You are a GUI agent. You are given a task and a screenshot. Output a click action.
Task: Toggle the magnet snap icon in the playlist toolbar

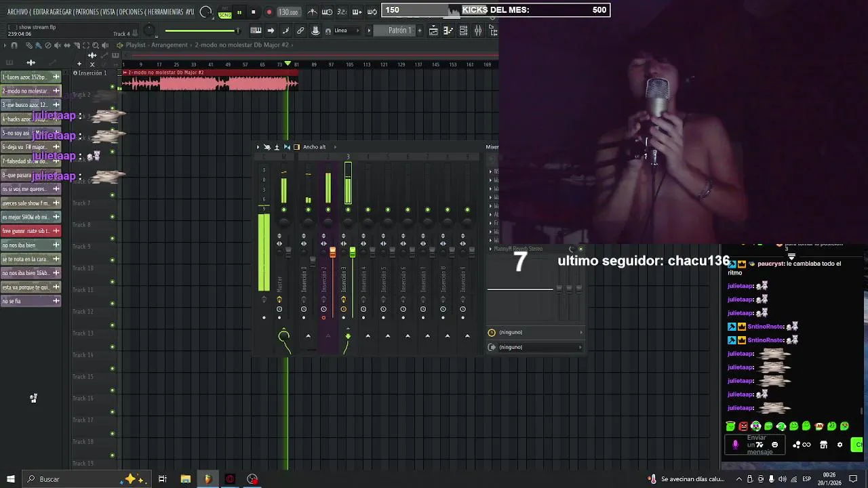14,45
